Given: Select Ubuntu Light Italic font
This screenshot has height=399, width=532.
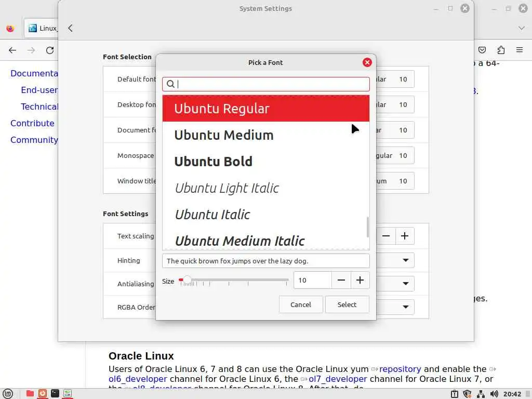Looking at the screenshot, I should 266,188.
